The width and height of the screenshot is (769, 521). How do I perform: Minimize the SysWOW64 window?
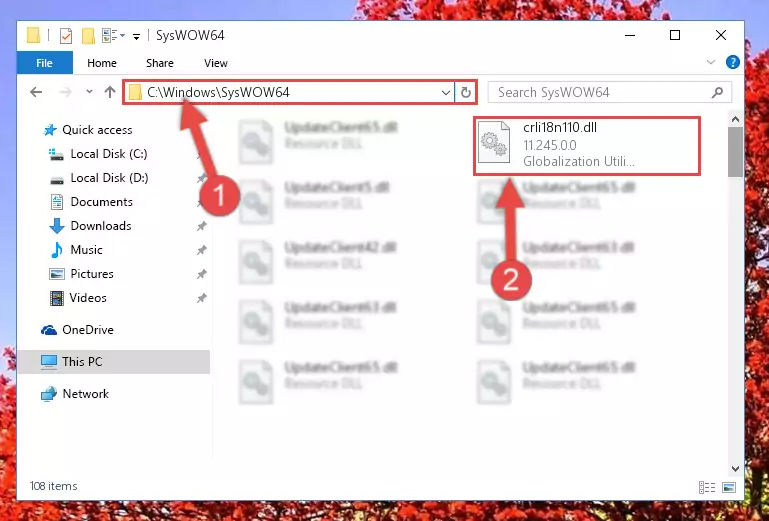tap(630, 35)
